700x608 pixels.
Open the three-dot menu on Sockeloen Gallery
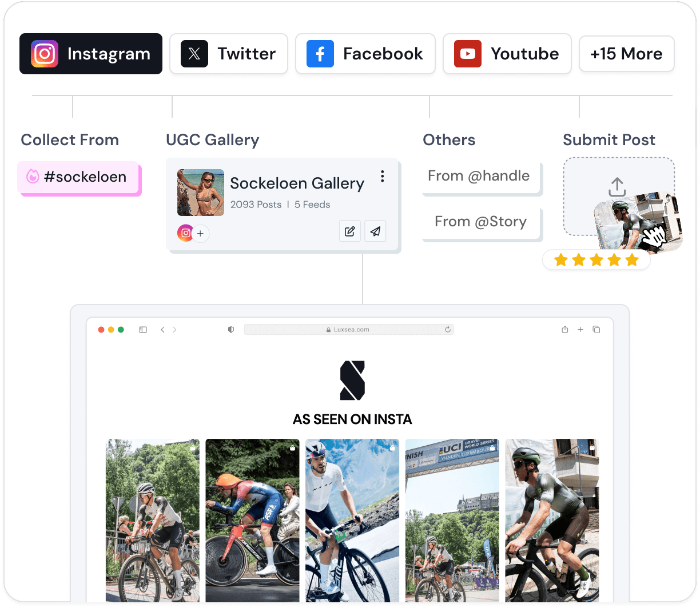pyautogui.click(x=383, y=177)
